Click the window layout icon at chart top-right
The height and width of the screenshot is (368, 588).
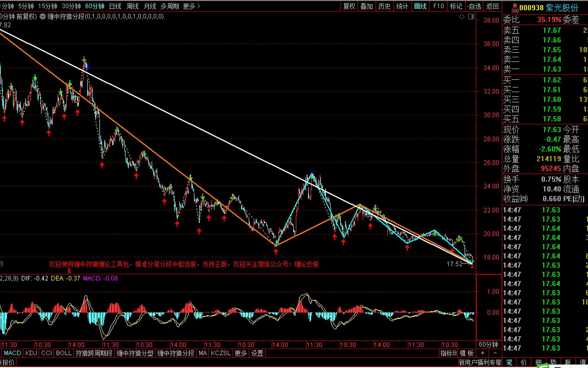pos(471,17)
